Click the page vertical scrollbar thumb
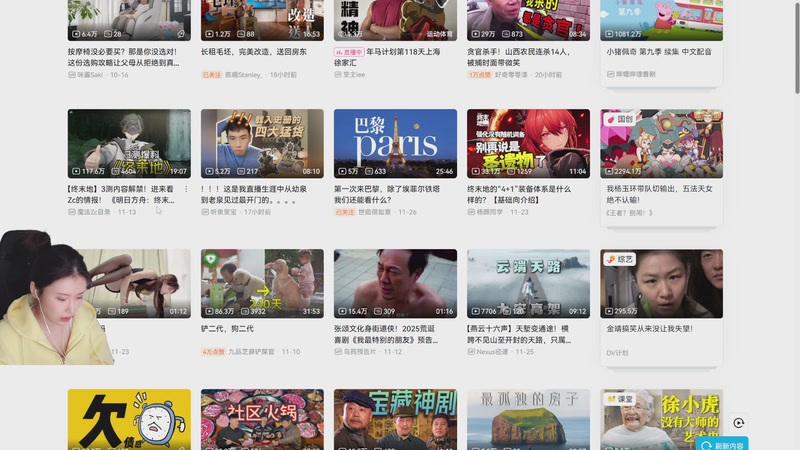Screen dimensions: 800x450 point(797,46)
